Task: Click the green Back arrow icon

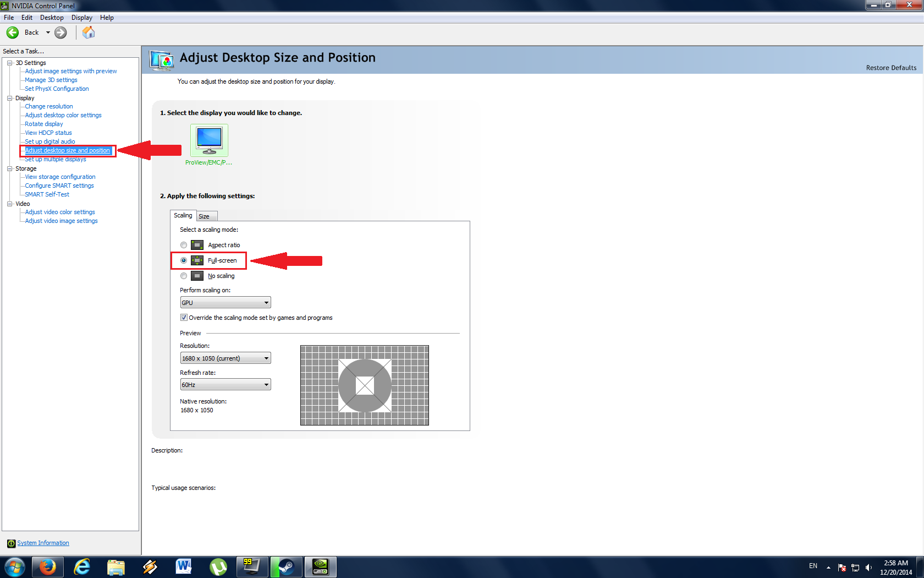Action: point(13,32)
